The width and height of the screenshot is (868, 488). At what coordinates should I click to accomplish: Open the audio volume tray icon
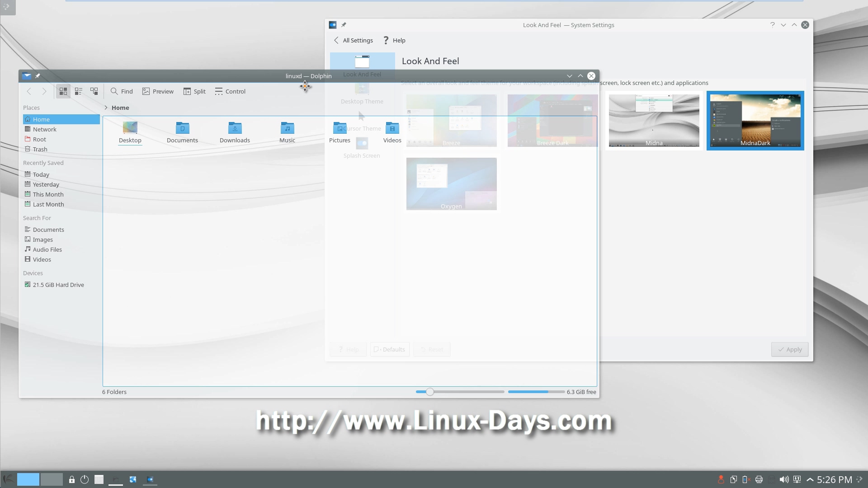pyautogui.click(x=784, y=479)
